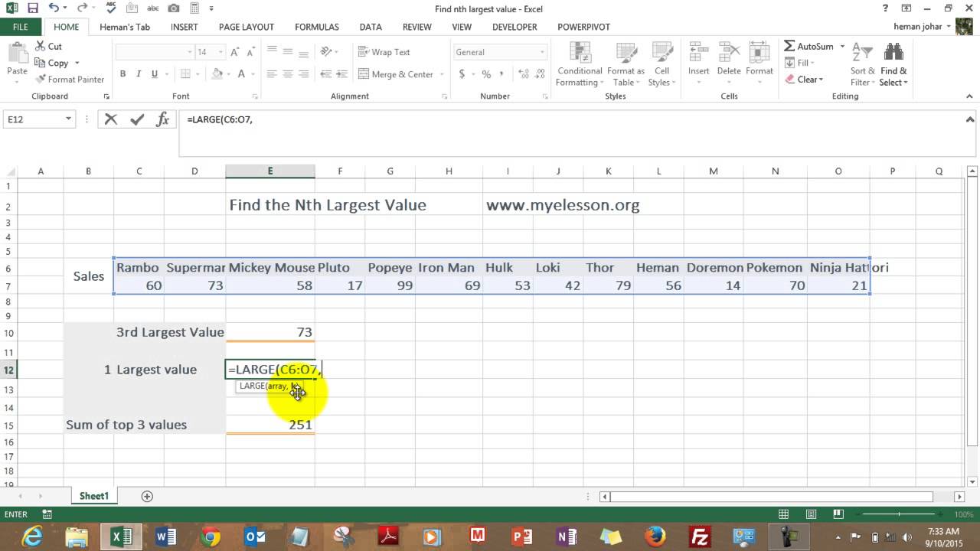Screen dimensions: 980x551
Task: Open Firefox from the taskbar
Action: tap(655, 536)
